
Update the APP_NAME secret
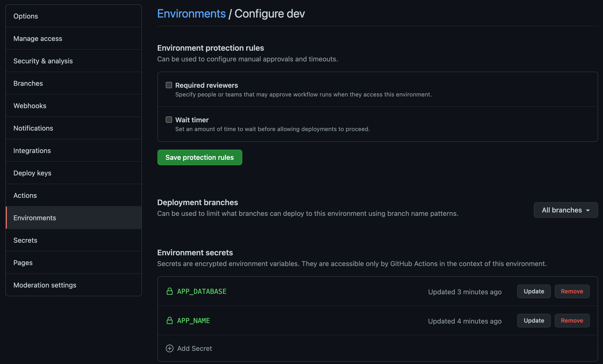(x=534, y=320)
